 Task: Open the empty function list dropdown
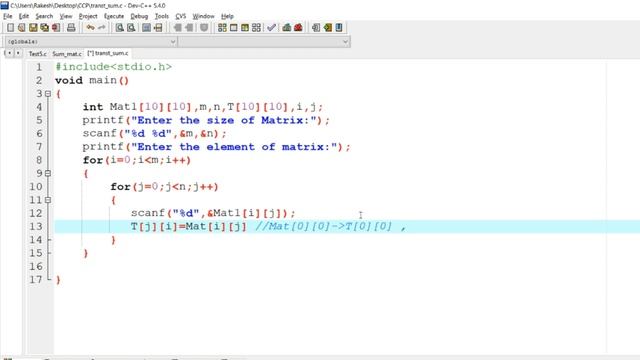[264, 42]
